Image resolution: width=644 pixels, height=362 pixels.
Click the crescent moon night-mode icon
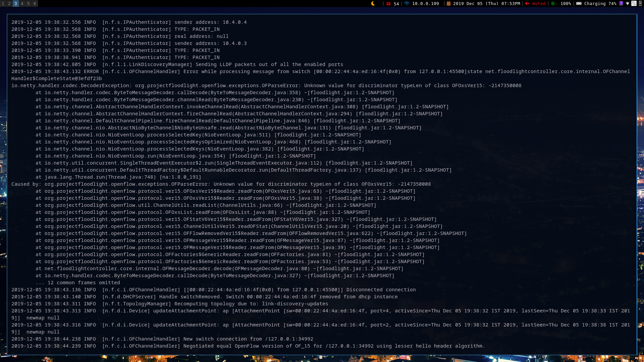point(373,3)
